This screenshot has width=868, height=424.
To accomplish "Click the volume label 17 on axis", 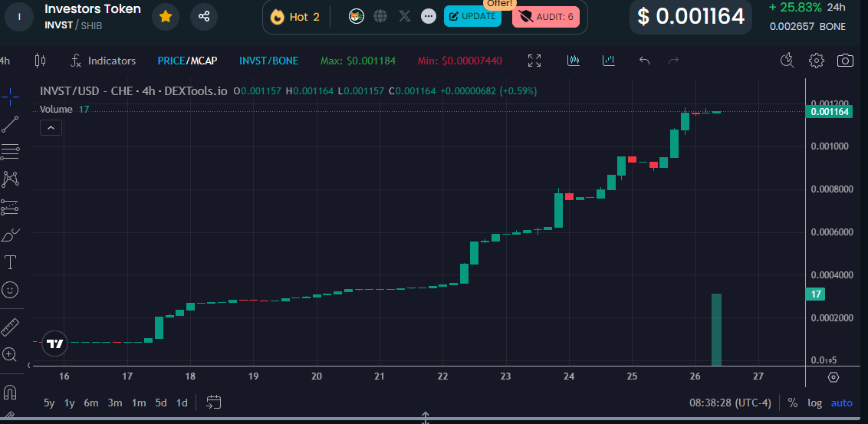I will [x=815, y=294].
